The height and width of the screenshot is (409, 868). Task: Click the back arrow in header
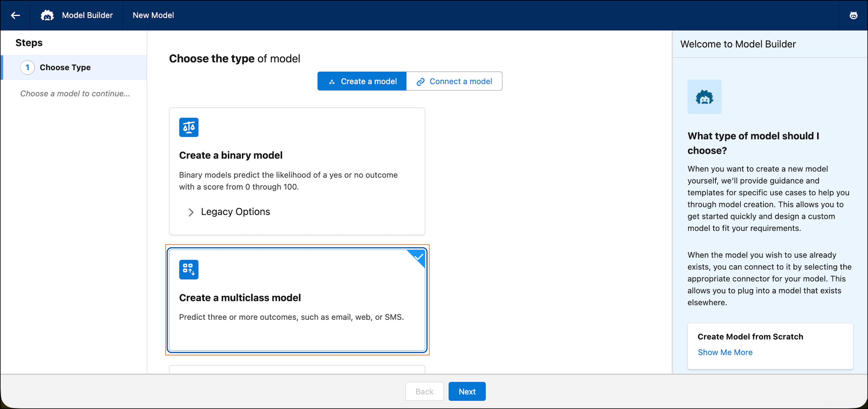[15, 15]
